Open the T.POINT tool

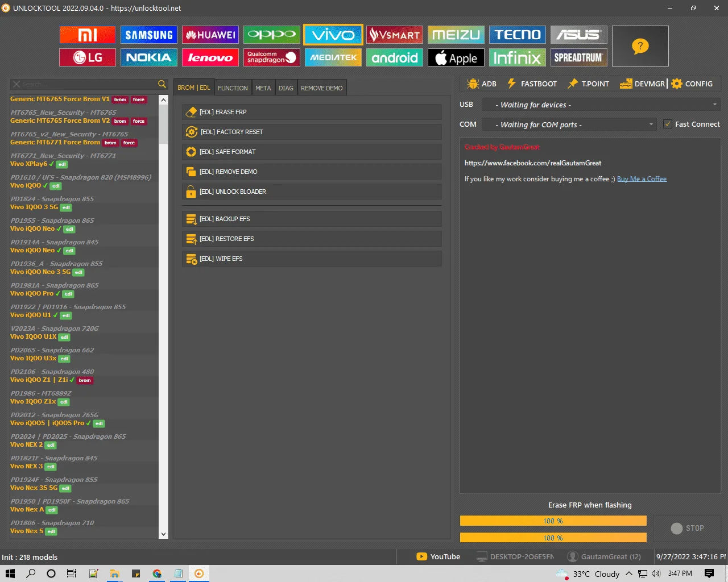pos(588,84)
